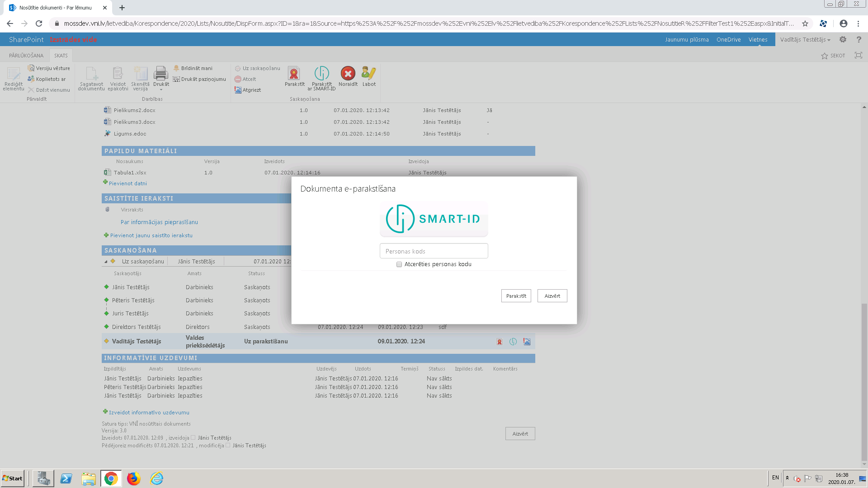The image size is (868, 488).
Task: Collapse the Uz saskaņošanu group row
Action: 106,262
